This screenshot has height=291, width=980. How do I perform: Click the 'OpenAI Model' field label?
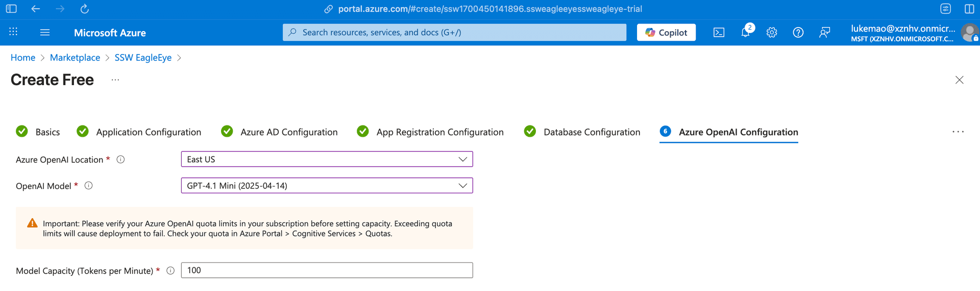click(x=43, y=186)
